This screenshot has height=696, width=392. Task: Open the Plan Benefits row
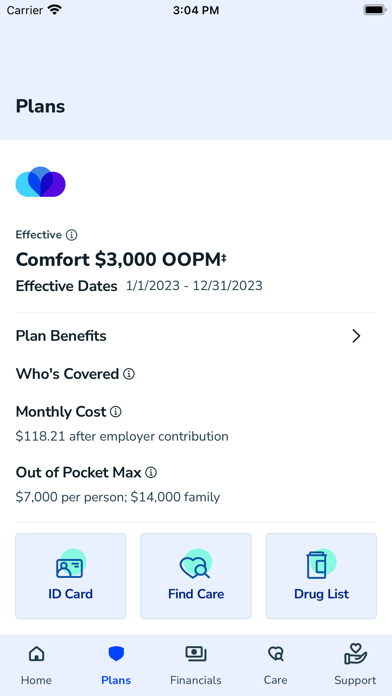pyautogui.click(x=196, y=336)
